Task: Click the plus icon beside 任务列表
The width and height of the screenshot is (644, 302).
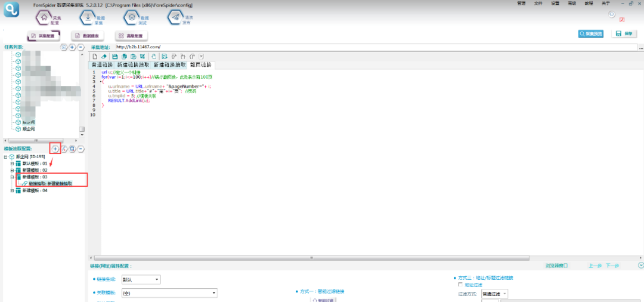Action: click(72, 47)
